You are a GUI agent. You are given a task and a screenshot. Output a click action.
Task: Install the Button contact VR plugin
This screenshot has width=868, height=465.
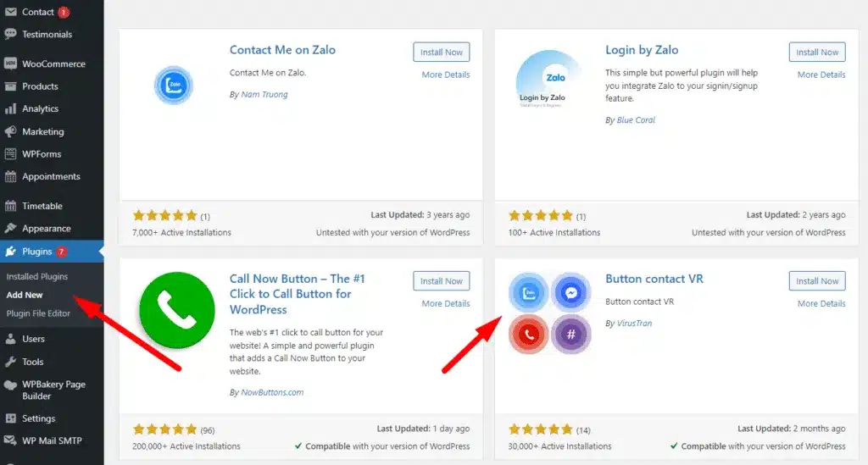817,281
